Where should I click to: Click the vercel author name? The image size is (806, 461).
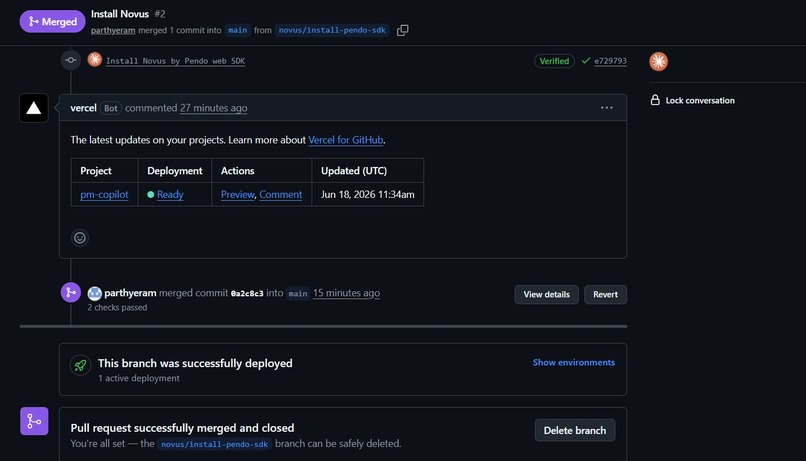click(x=83, y=108)
